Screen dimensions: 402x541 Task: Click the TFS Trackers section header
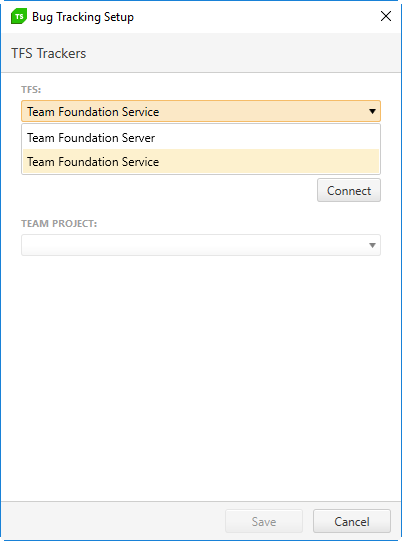pyautogui.click(x=49, y=53)
